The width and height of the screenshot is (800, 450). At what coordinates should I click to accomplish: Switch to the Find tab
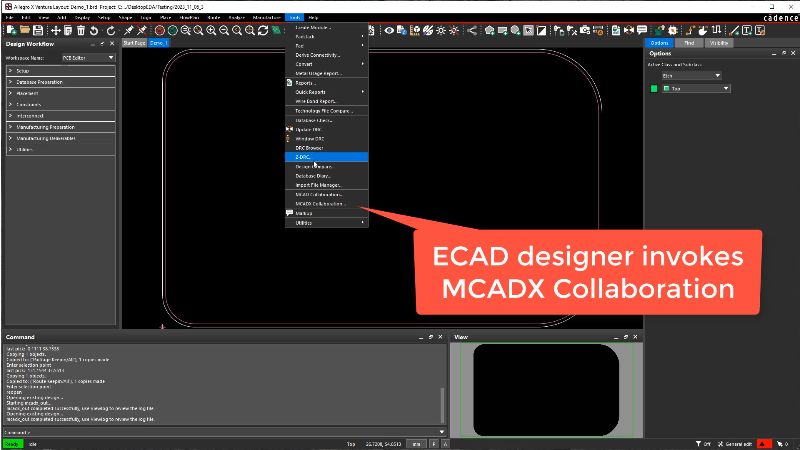(689, 43)
